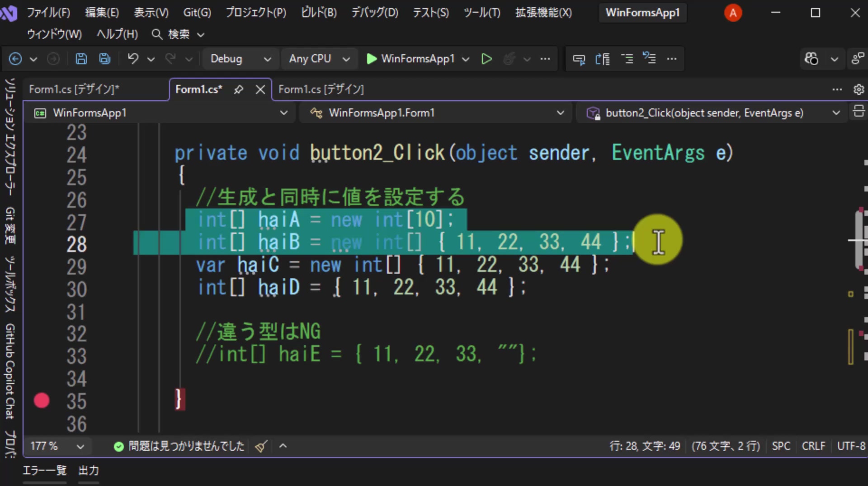The width and height of the screenshot is (868, 486).
Task: Pin the Form1.cs tab
Action: pyautogui.click(x=238, y=89)
